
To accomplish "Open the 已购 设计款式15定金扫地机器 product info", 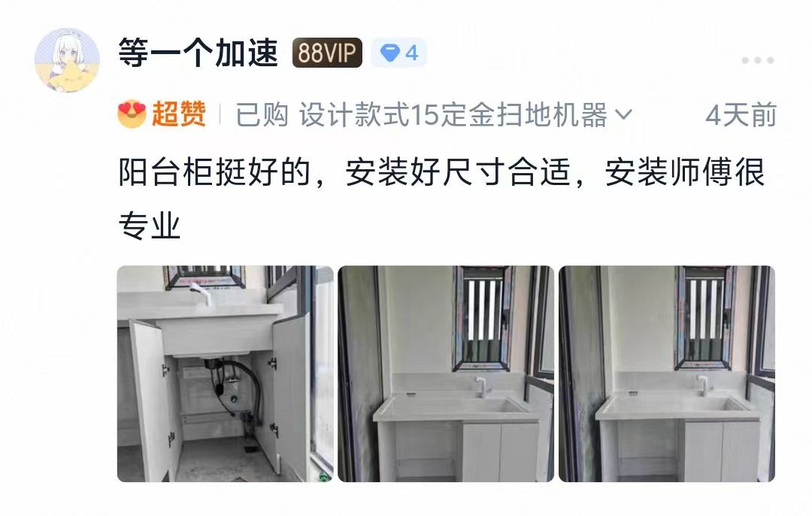I will click(434, 114).
